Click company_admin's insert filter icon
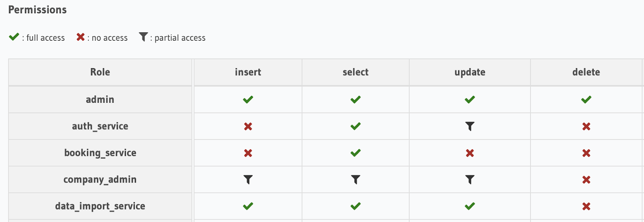644x222 pixels. point(248,180)
